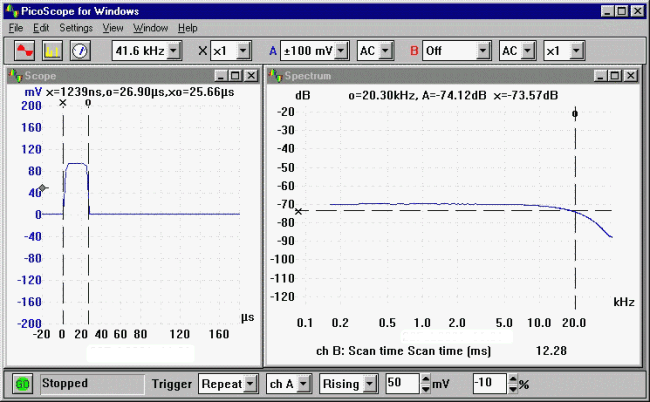Expand the channel A ±100 mV range dropdown
The height and width of the screenshot is (402, 650).
pyautogui.click(x=340, y=50)
